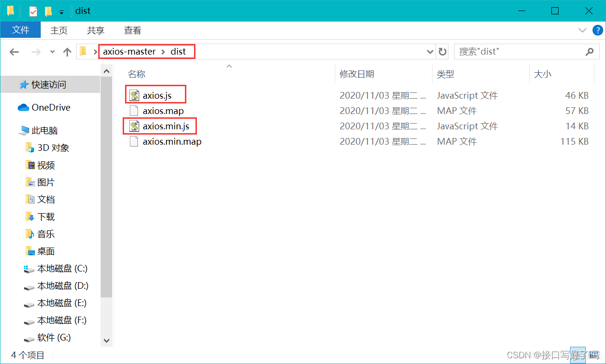Open the 3D 对象 folder

pos(53,148)
